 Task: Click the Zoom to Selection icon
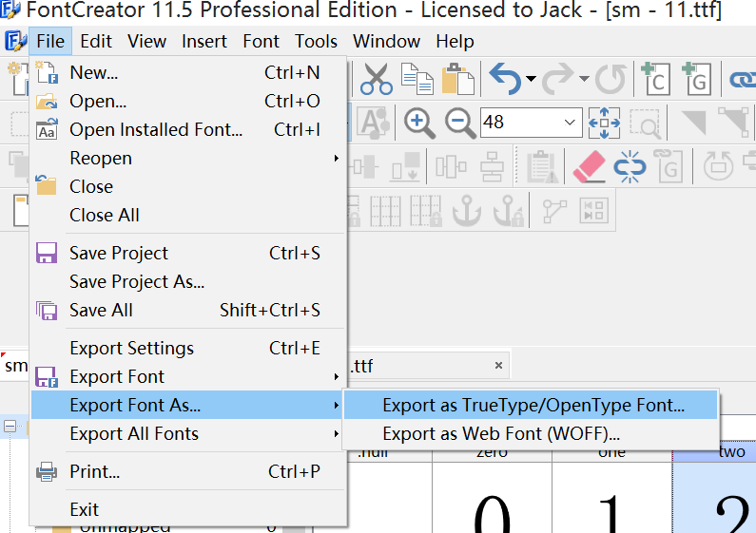point(645,123)
